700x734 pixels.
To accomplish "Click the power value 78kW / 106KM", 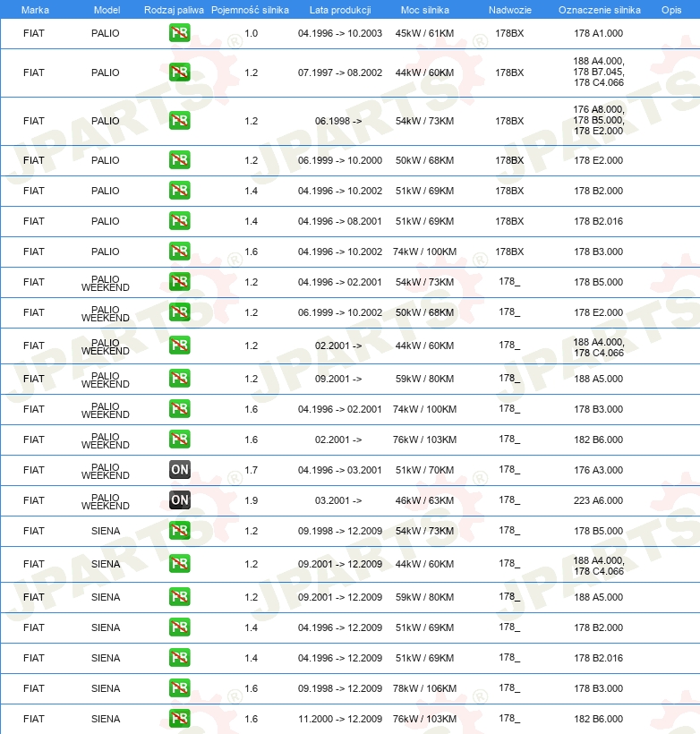I will [424, 688].
